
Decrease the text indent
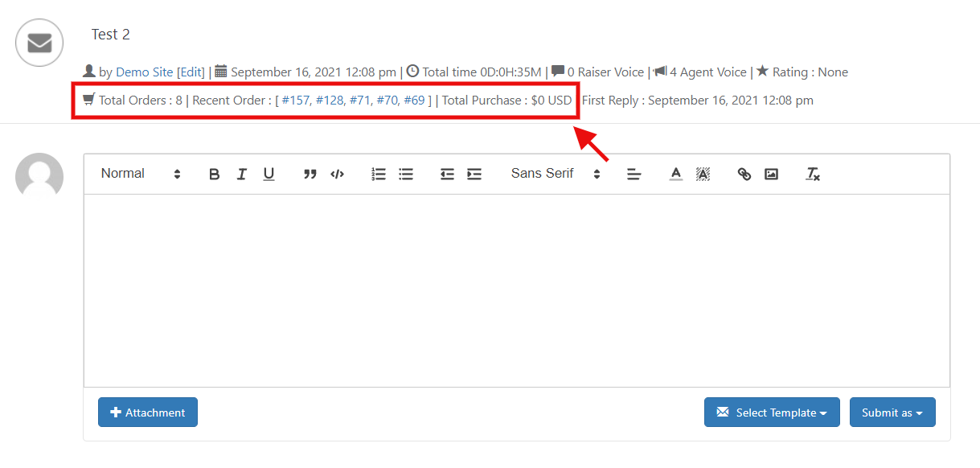click(447, 174)
